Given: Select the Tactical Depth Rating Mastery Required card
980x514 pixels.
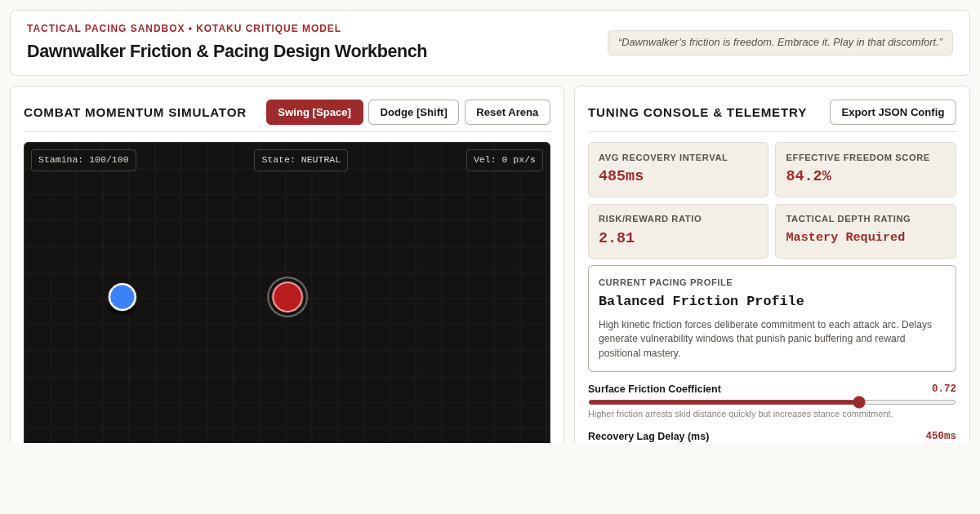Looking at the screenshot, I should pos(866,231).
